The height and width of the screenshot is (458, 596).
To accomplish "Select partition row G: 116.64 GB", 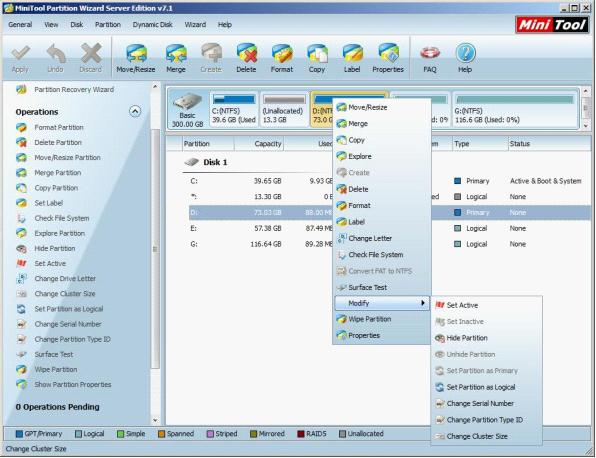I will [390, 244].
